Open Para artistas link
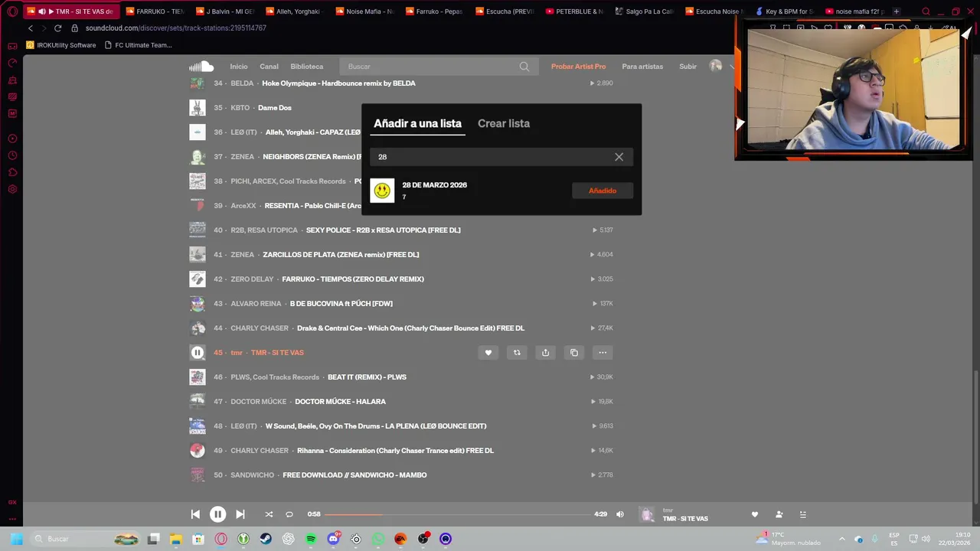 coord(642,67)
